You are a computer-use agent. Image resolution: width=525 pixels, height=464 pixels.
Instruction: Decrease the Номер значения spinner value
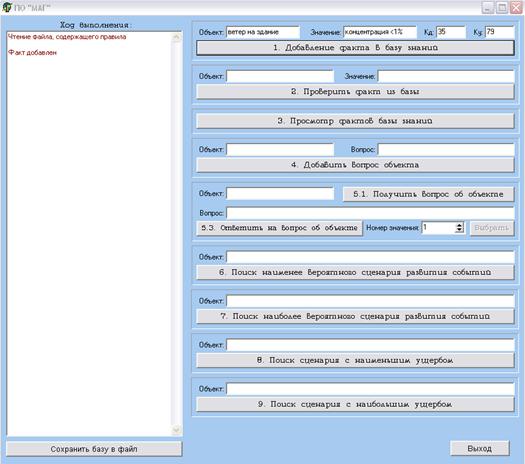tap(459, 230)
